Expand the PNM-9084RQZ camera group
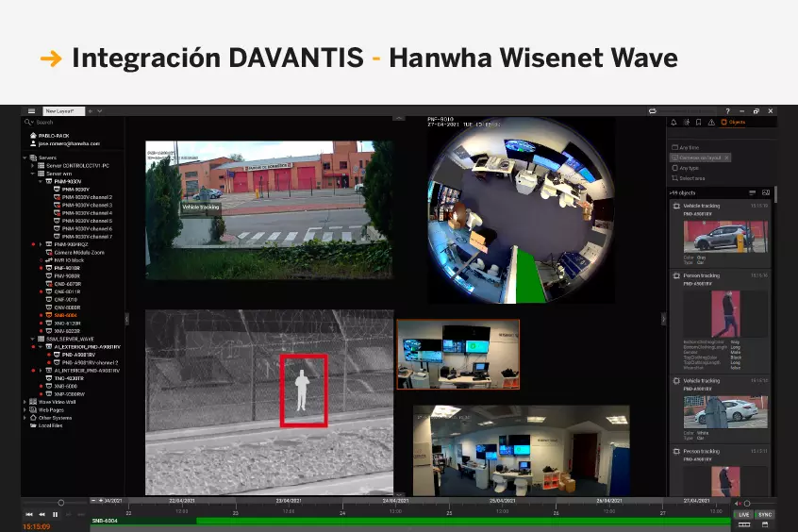 pyautogui.click(x=41, y=244)
